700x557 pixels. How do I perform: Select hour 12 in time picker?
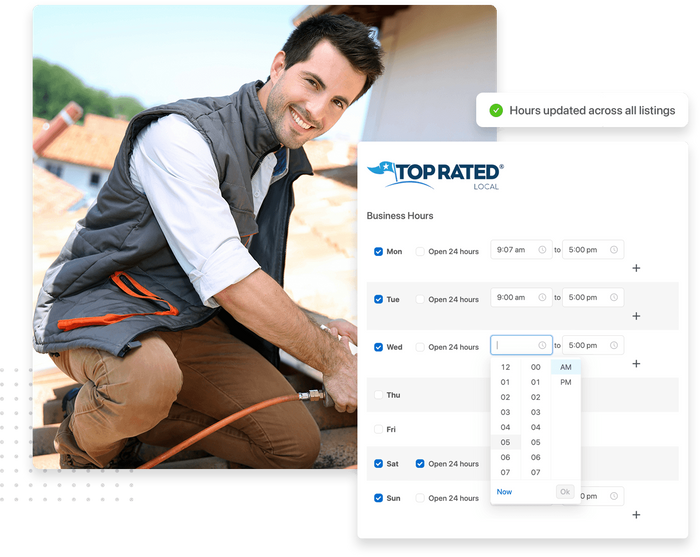pyautogui.click(x=505, y=367)
